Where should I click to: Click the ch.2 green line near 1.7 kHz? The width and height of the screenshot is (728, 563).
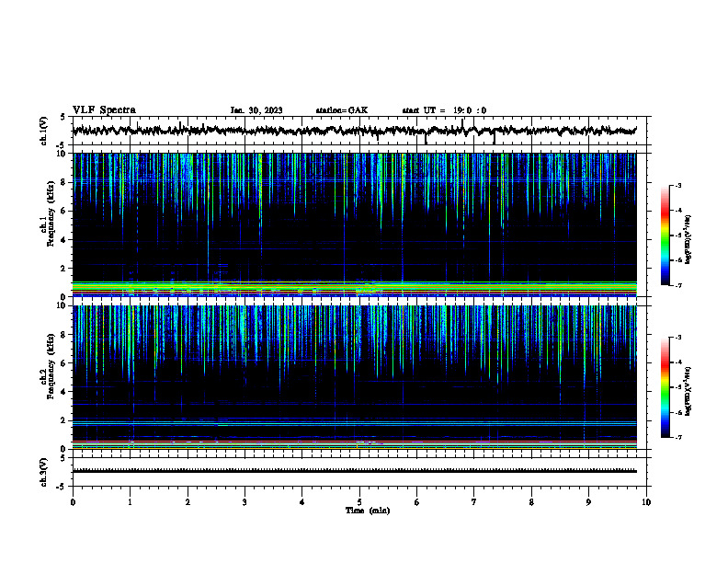click(355, 425)
